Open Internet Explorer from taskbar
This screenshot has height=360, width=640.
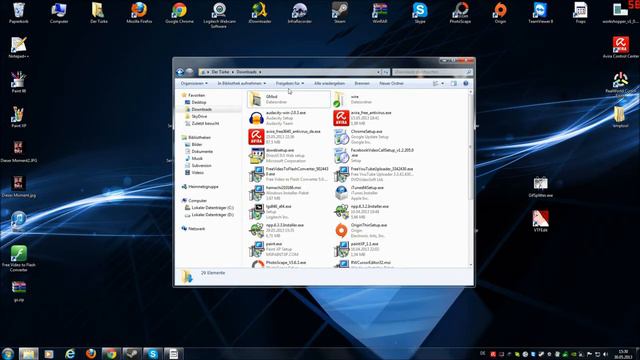click(x=70, y=353)
